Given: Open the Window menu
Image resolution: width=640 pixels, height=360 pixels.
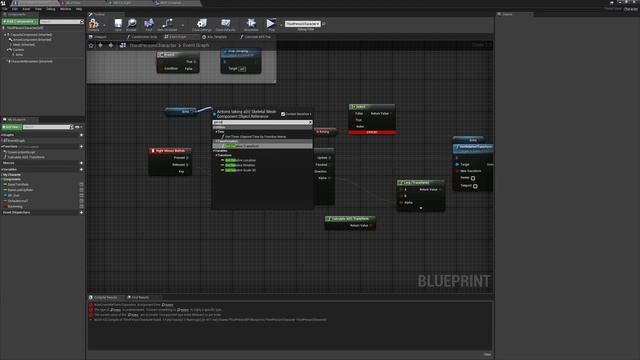Looking at the screenshot, I should 65,9.
